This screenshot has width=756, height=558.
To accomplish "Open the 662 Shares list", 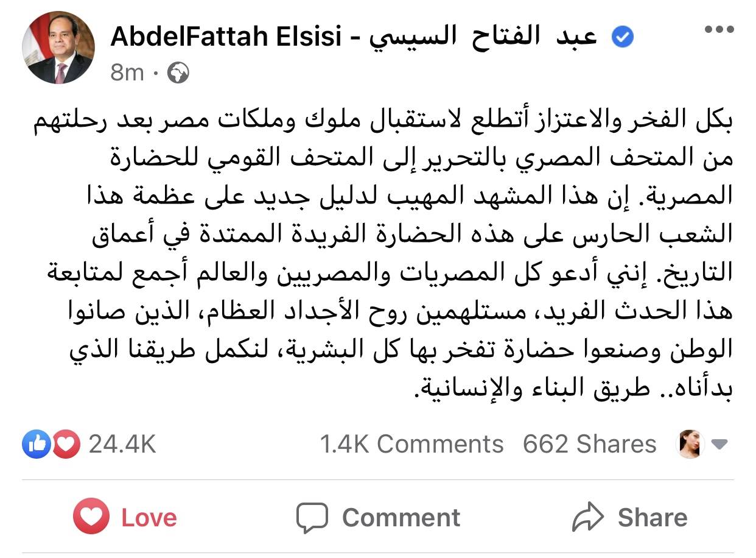I will (589, 445).
